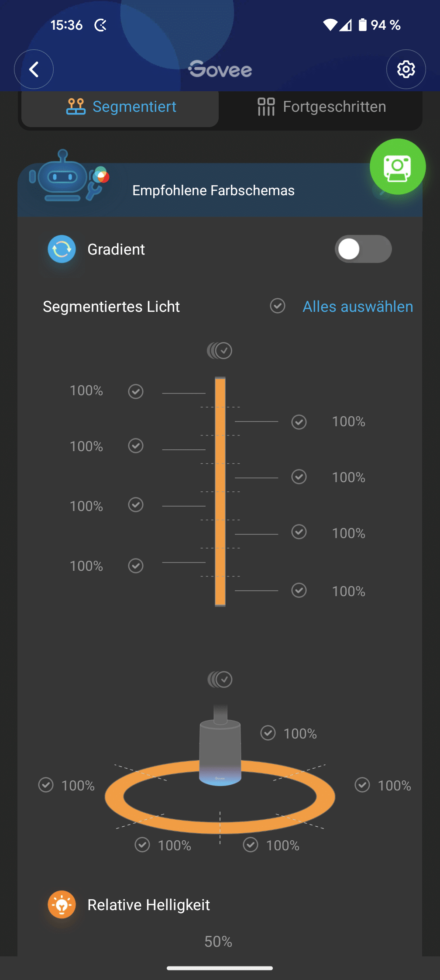Toggle the top-left bar segment checkmark

[136, 391]
